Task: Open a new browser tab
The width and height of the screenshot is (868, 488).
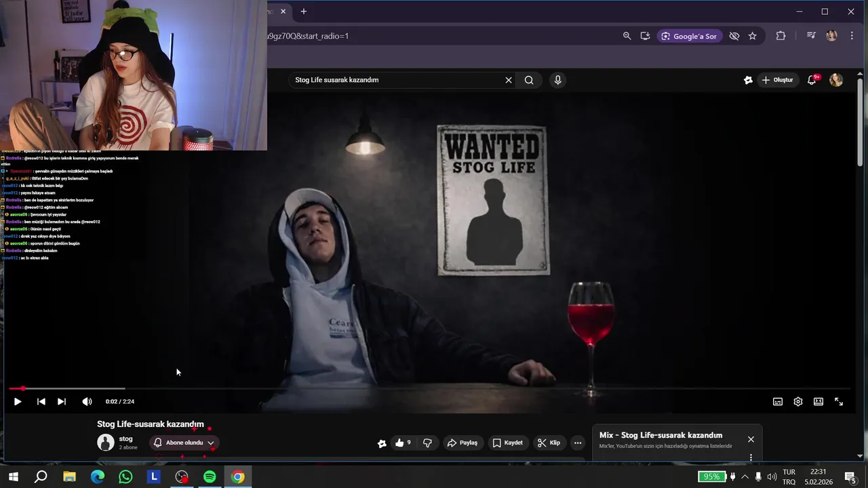Action: [x=303, y=12]
